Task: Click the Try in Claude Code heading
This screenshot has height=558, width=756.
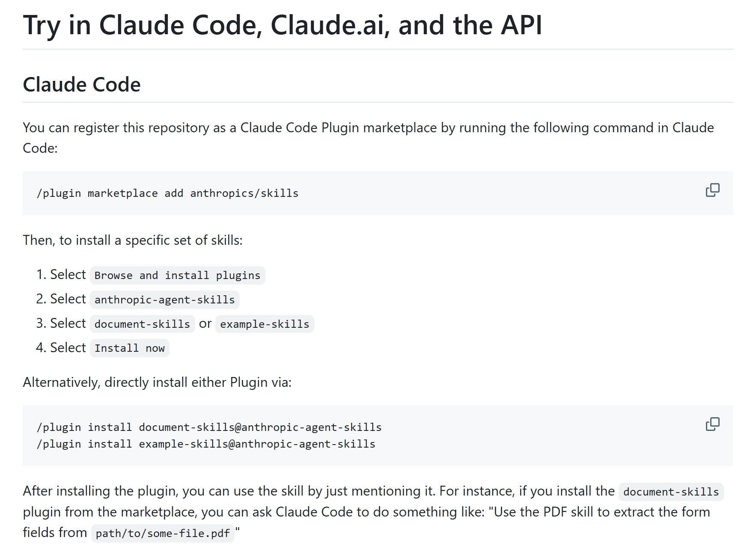Action: coord(283,25)
